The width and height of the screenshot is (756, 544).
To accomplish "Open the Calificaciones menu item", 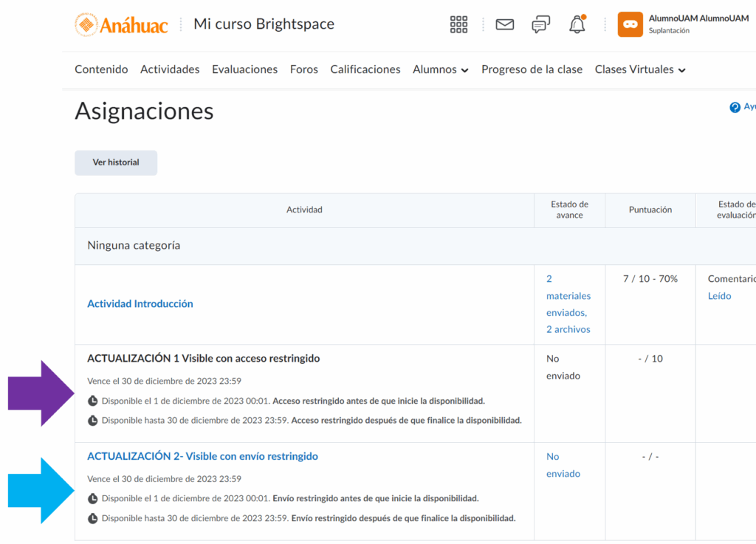I will [x=365, y=69].
